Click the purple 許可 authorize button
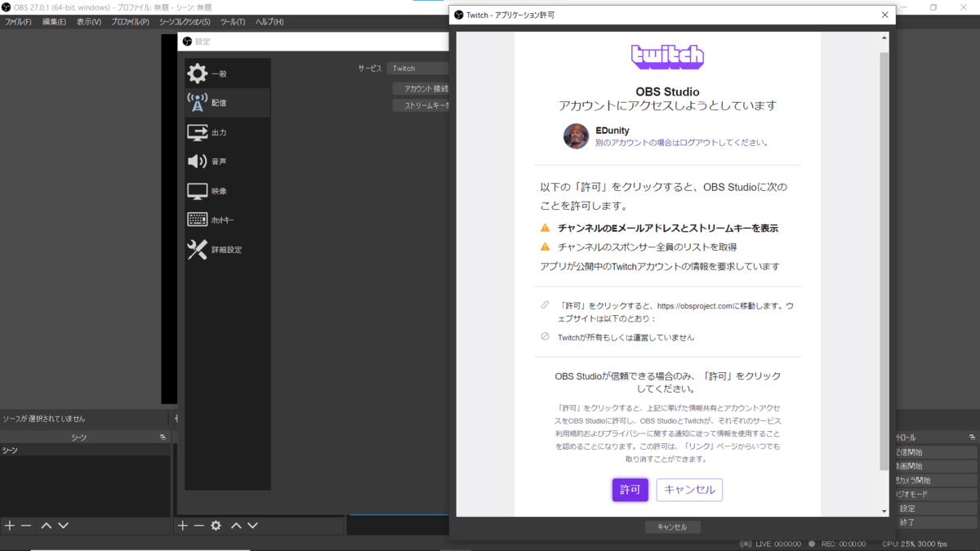 tap(630, 490)
